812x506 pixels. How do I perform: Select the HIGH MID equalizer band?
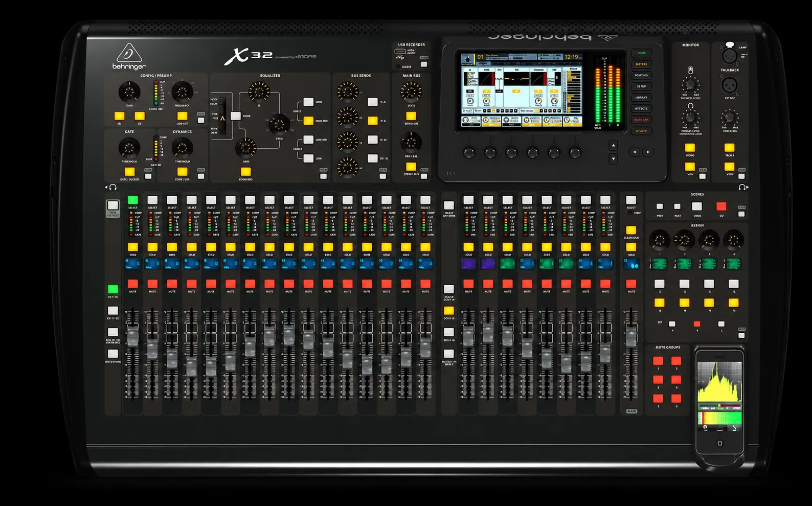tap(308, 121)
